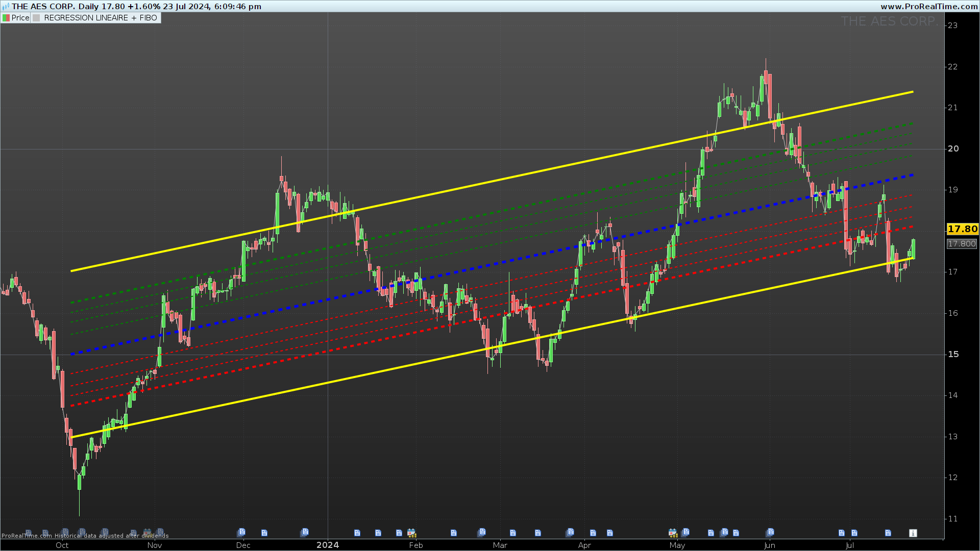Click the gray 17.800 price label
This screenshot has height=551, width=980.
point(962,244)
